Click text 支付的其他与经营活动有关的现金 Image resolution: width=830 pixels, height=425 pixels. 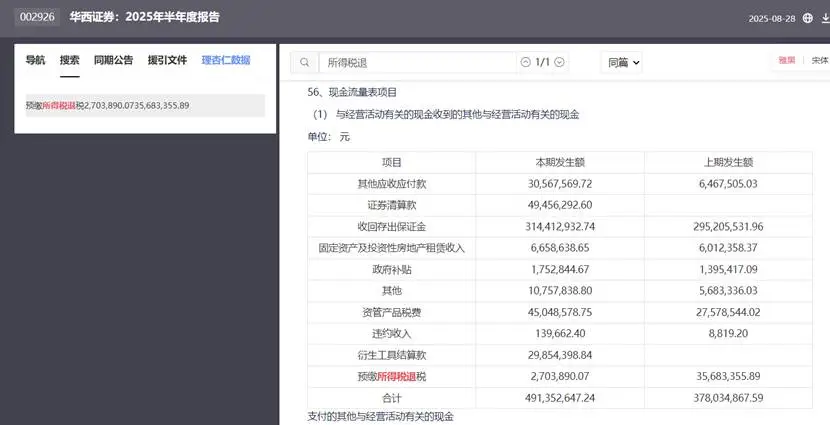[381, 417]
